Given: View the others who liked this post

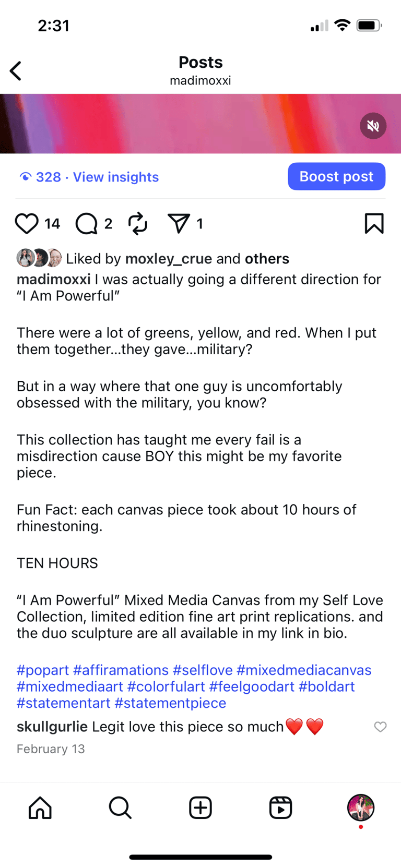Looking at the screenshot, I should (x=267, y=259).
